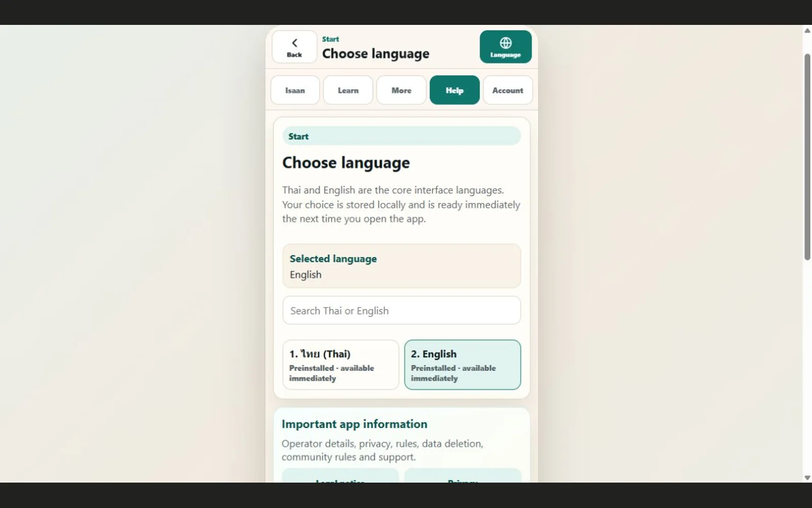Switch to the Isaan tab
This screenshot has height=508, width=812.
click(x=295, y=90)
